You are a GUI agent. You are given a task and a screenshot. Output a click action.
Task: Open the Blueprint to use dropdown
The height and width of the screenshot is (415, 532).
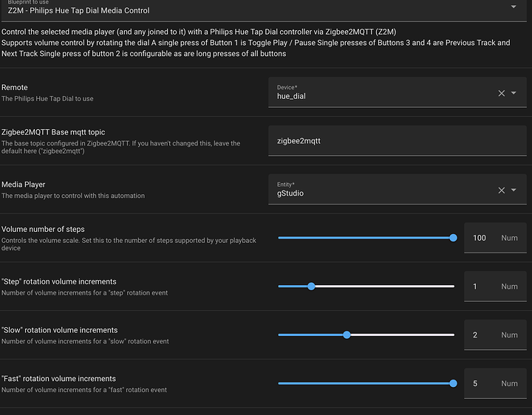pyautogui.click(x=514, y=7)
